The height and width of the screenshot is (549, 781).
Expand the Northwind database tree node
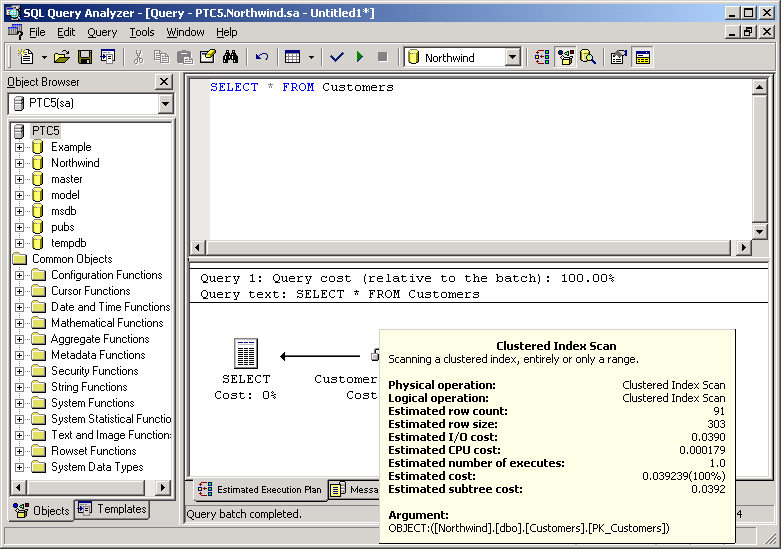tap(19, 163)
